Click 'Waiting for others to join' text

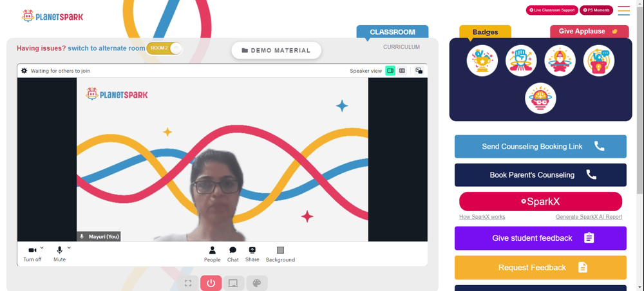click(61, 71)
